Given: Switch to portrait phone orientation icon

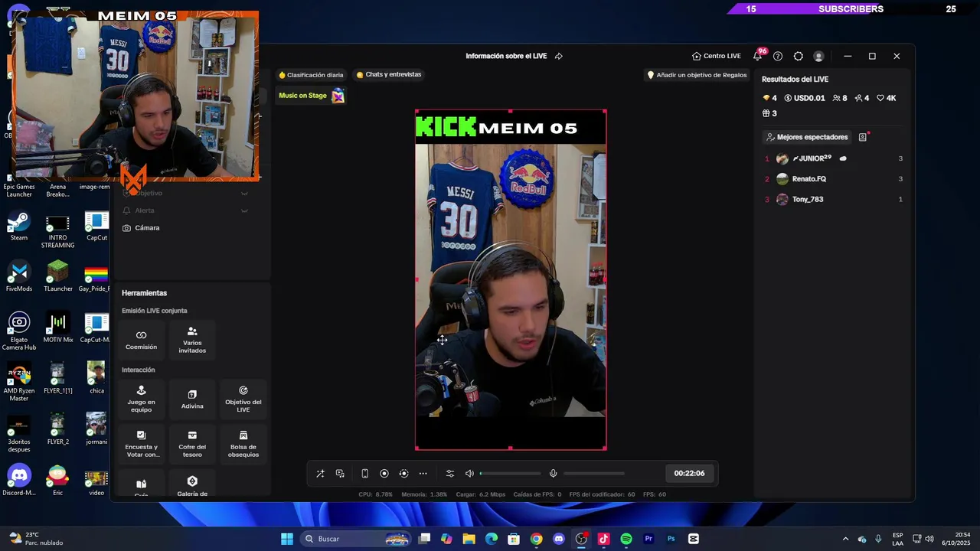Looking at the screenshot, I should 365,474.
